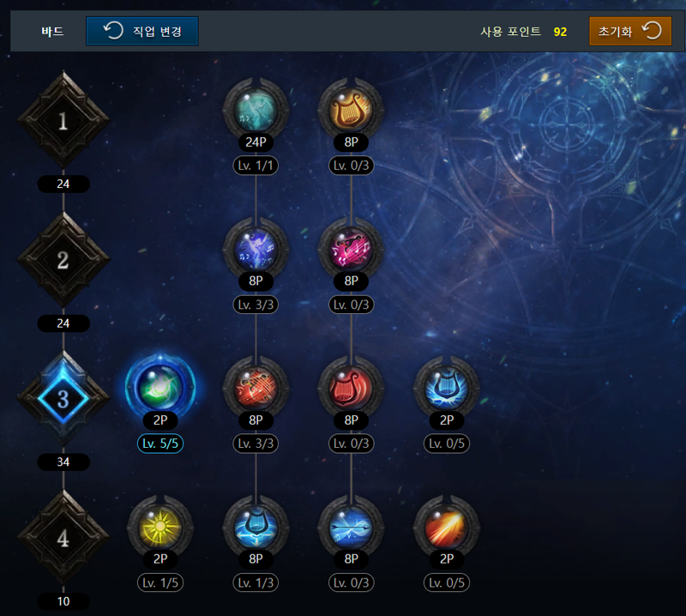Click the 사용 포인트 92 points display

(524, 32)
